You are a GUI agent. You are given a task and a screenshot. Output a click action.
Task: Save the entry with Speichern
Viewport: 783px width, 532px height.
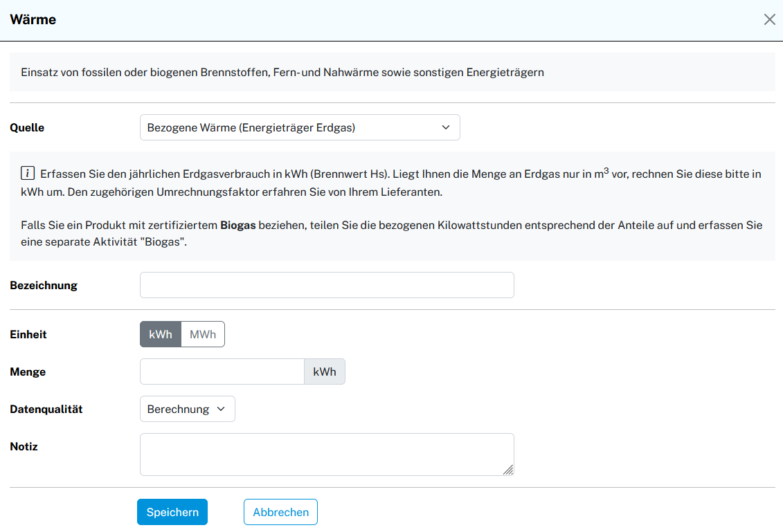coord(172,512)
